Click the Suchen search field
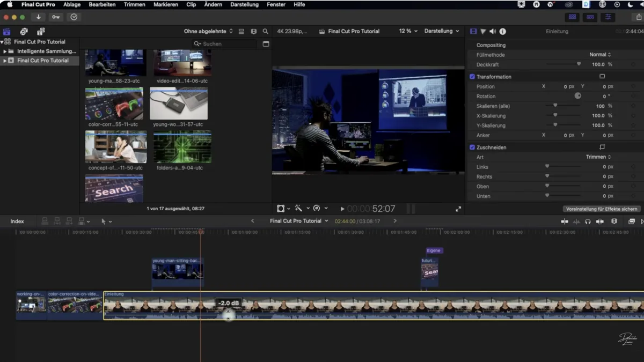 pos(224,44)
